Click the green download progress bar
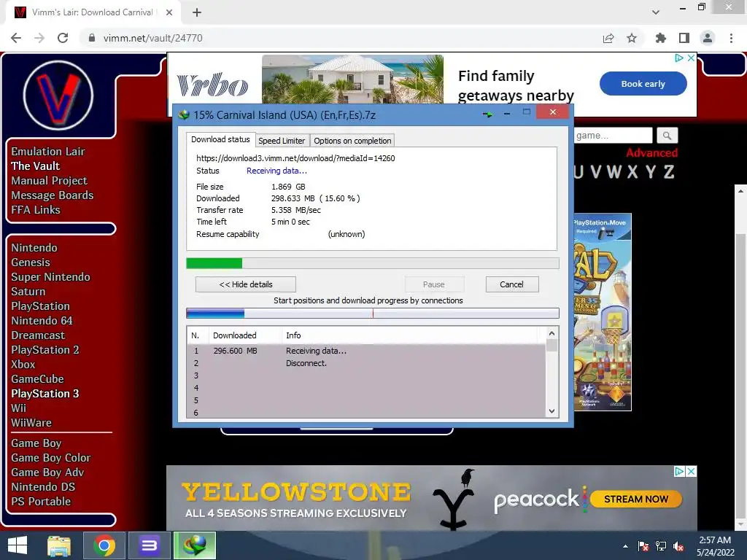The height and width of the screenshot is (560, 747). click(373, 263)
